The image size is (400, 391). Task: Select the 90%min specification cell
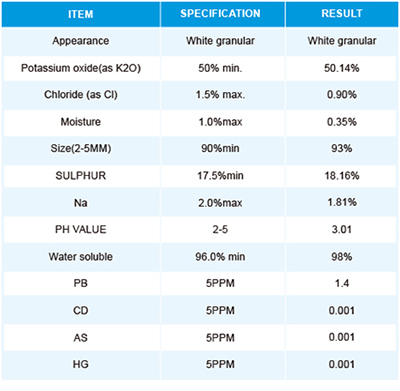(220, 148)
